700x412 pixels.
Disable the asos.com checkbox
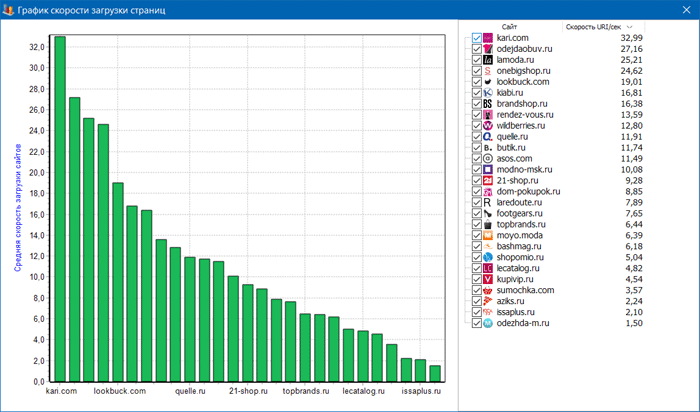476,158
